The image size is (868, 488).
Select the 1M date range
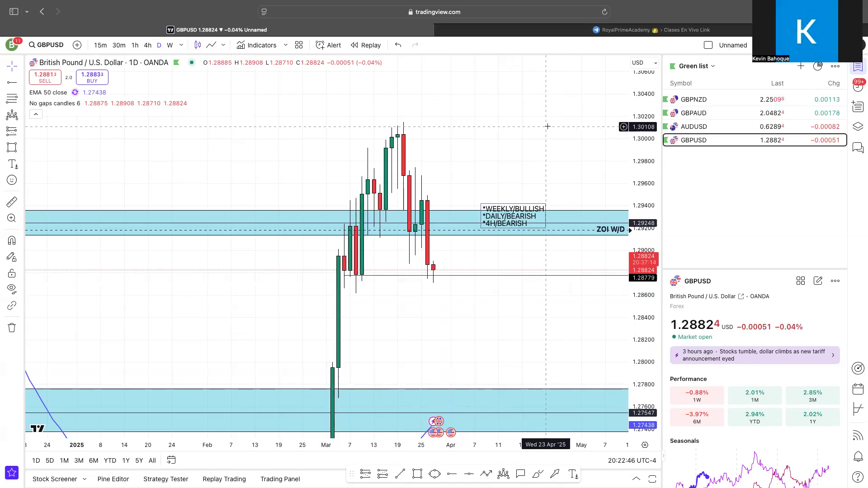click(64, 460)
